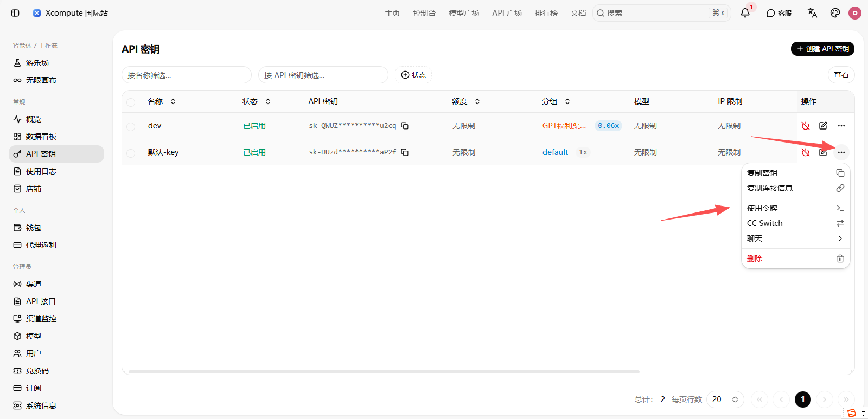Open 数据看板 dashboard
This screenshot has height=419, width=868.
(56, 137)
